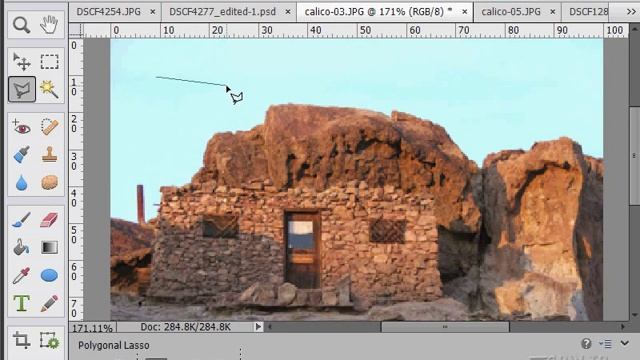Image resolution: width=640 pixels, height=360 pixels.
Task: Click the vertical scrollbar down arrow
Action: point(634,316)
